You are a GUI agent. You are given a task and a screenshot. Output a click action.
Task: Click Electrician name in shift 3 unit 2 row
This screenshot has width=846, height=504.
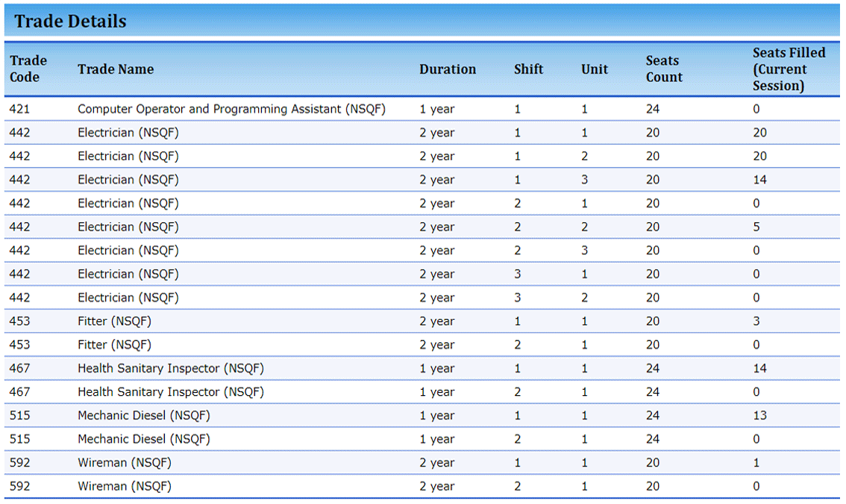tap(128, 297)
